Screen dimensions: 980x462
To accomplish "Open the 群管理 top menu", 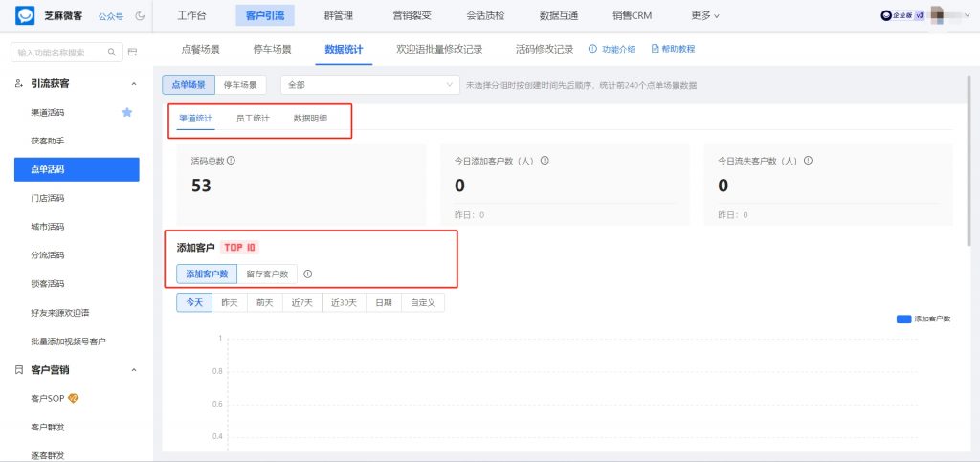I will pyautogui.click(x=338, y=15).
